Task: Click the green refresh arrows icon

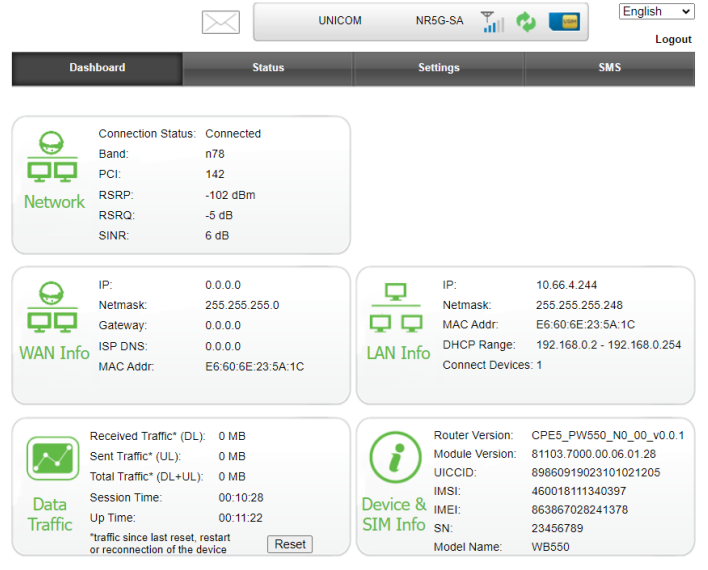Action: [x=526, y=22]
